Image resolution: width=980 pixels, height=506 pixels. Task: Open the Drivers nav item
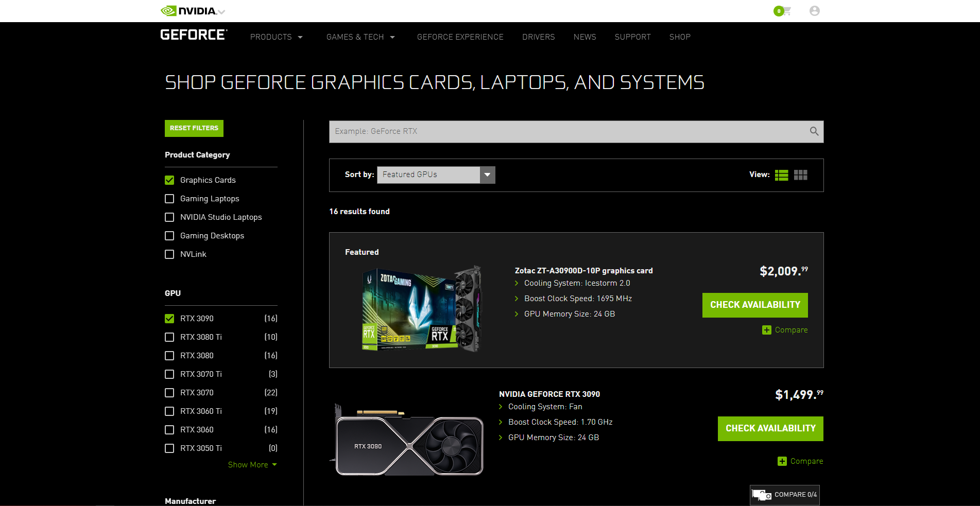539,37
